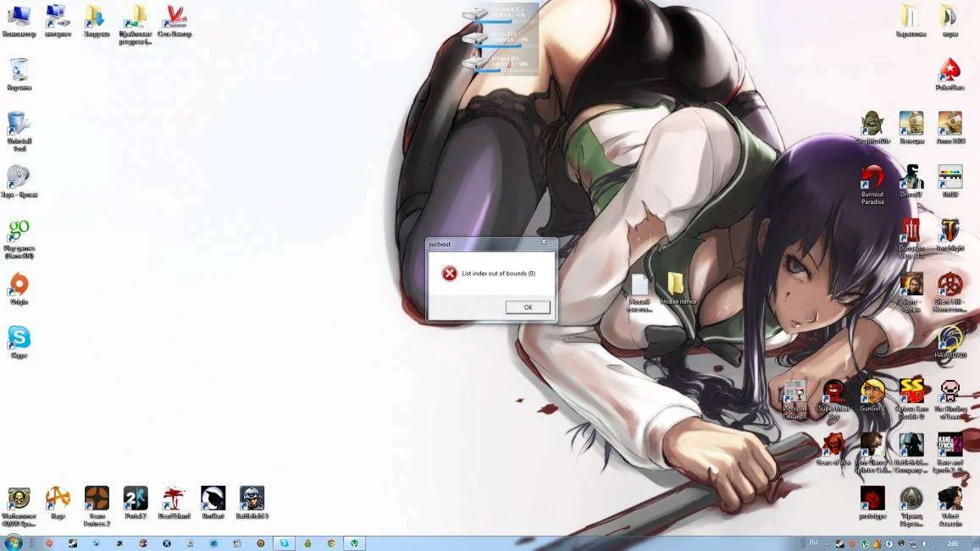
Task: Launch Super Meat Boy shortcut
Action: point(833,399)
